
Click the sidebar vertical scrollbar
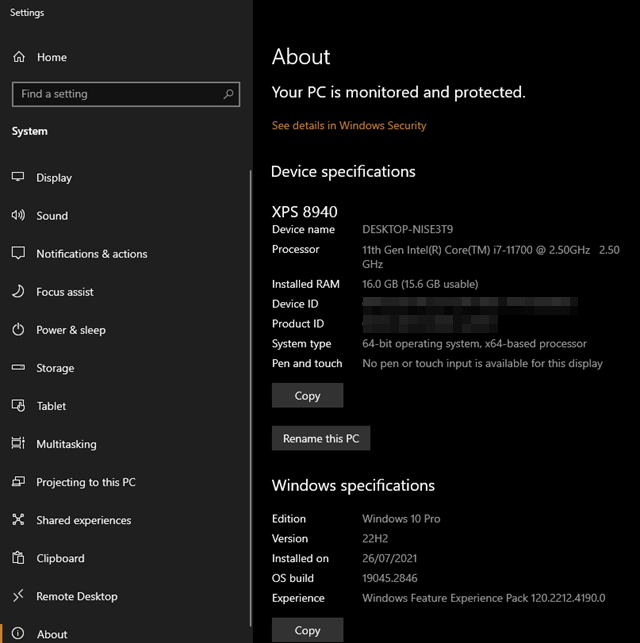coord(251,398)
